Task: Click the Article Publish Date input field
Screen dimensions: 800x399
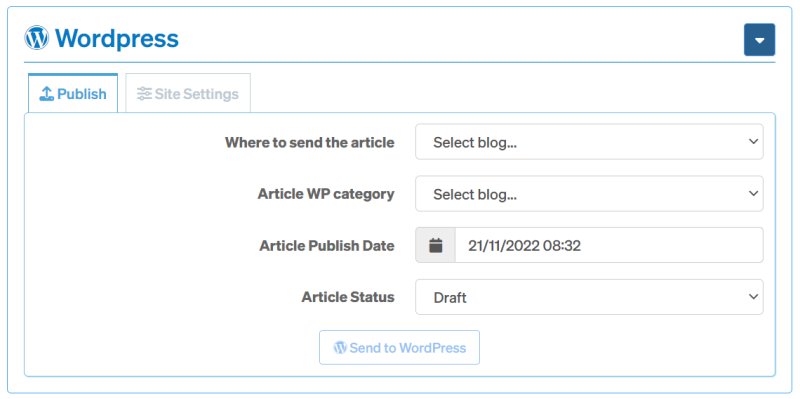Action: point(609,245)
